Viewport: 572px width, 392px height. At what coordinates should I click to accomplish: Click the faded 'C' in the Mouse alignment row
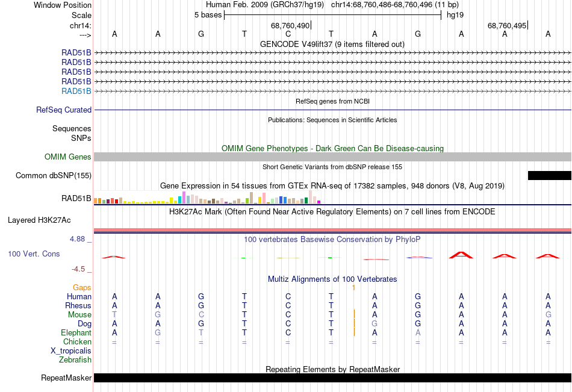click(x=201, y=314)
